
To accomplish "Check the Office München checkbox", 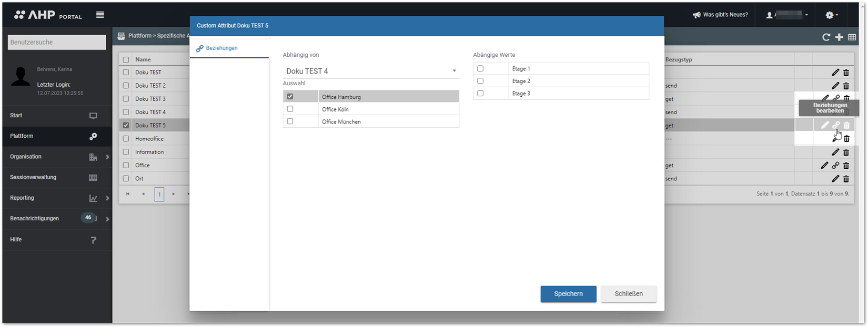I will pos(290,121).
